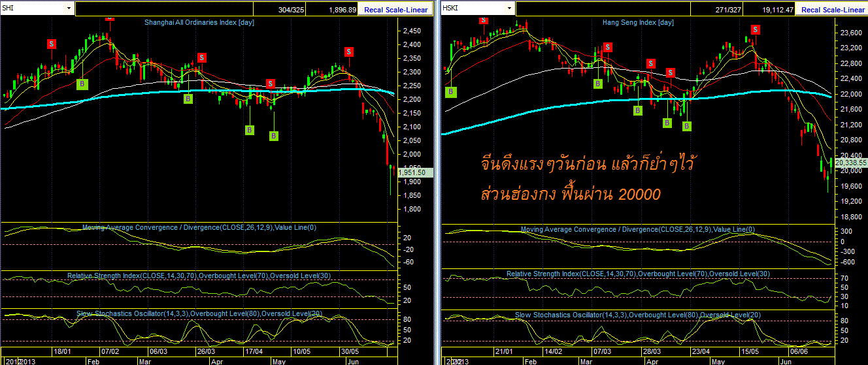Click the 06/03 date label on Shanghai axis
The height and width of the screenshot is (365, 868).
[158, 351]
